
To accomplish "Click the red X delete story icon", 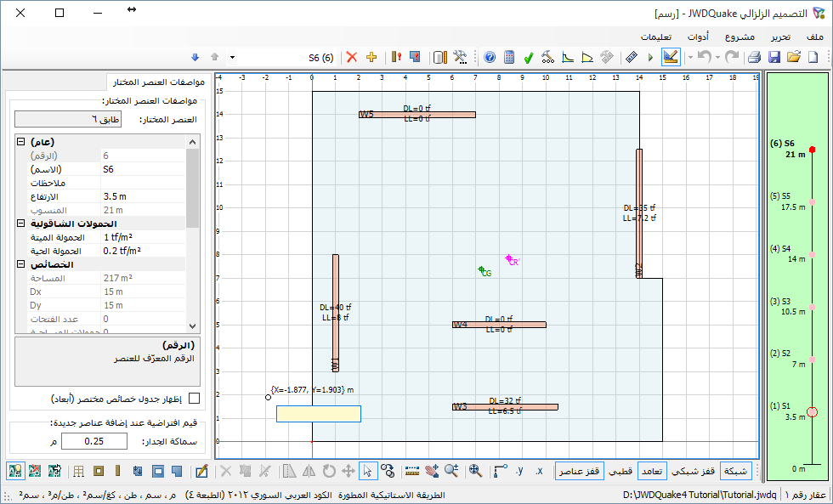I will click(352, 57).
